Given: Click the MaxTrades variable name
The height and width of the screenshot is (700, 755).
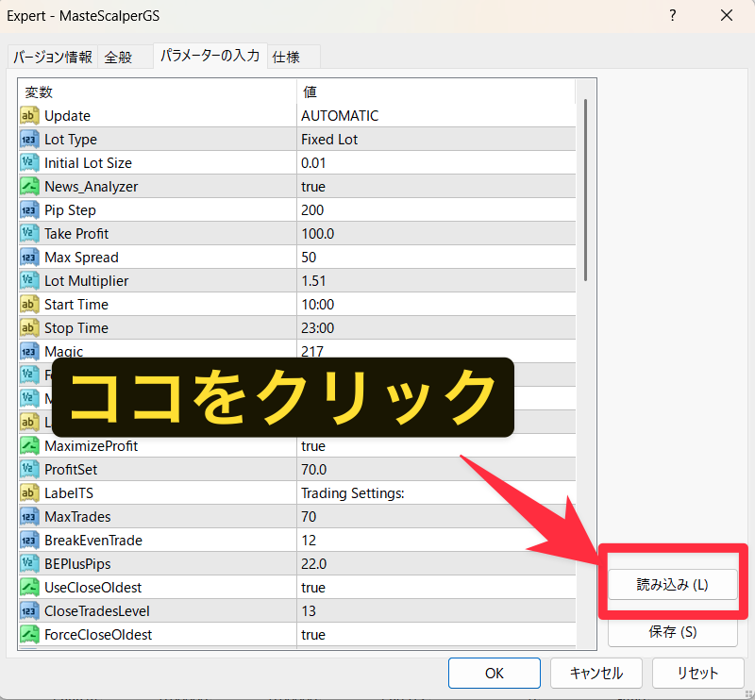Looking at the screenshot, I should pos(77,517).
